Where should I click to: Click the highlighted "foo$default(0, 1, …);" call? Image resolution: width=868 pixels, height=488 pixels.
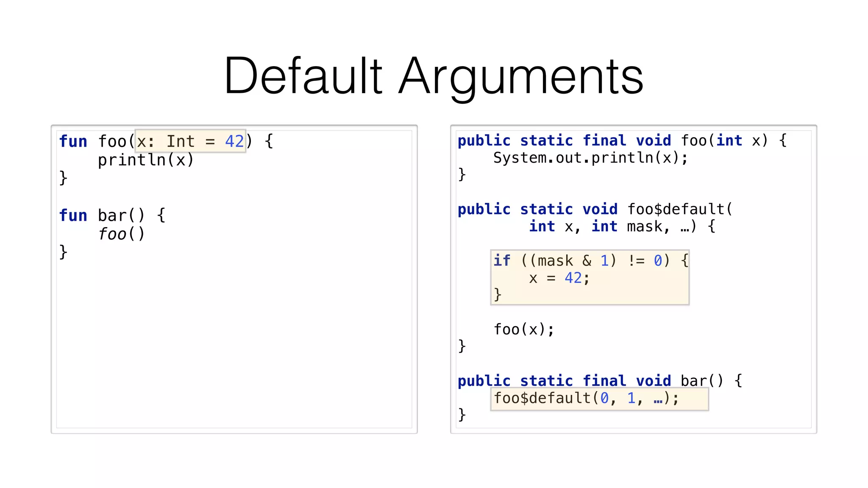tap(586, 398)
